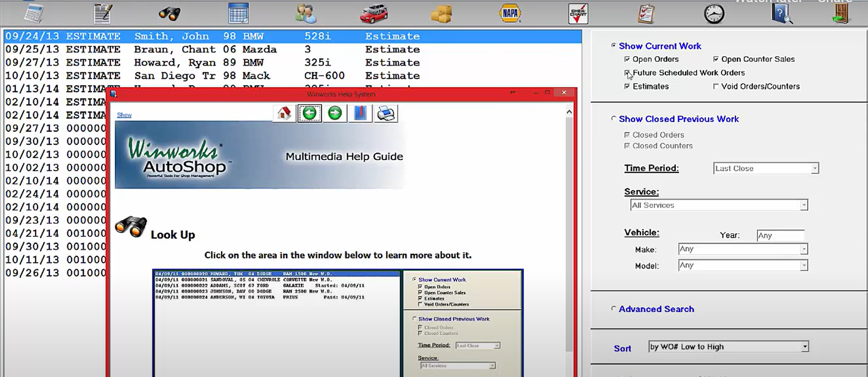
Task: Select the 09/23/13 000000 work order row
Action: coord(55,220)
